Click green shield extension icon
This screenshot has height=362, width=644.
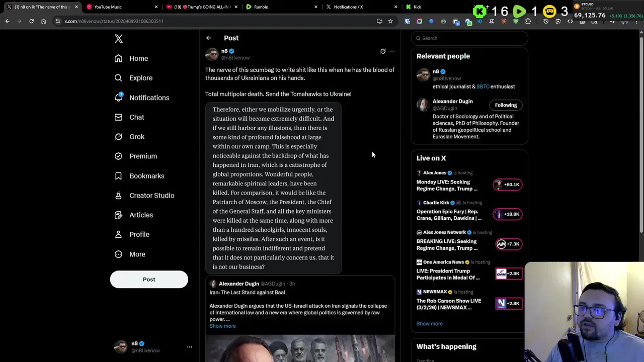coord(516,21)
